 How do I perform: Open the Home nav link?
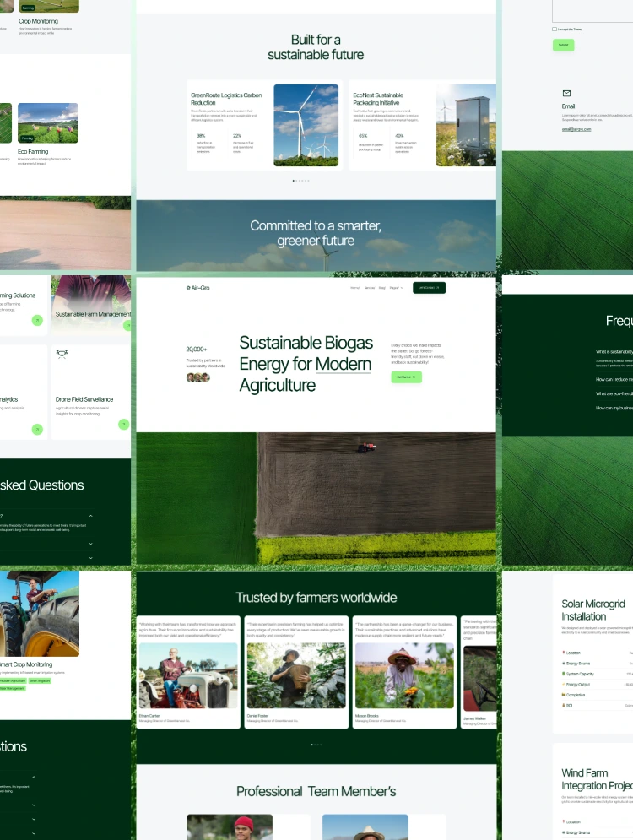[x=355, y=288]
